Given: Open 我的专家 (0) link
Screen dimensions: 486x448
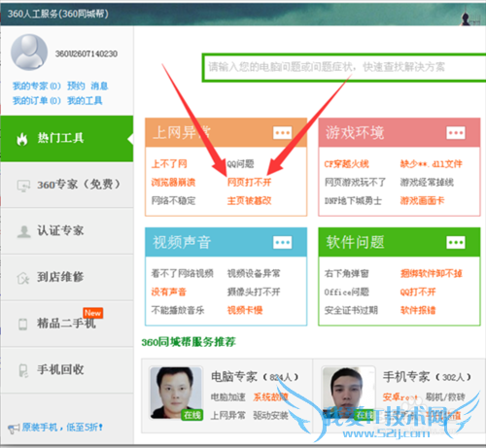Looking at the screenshot, I should [37, 86].
